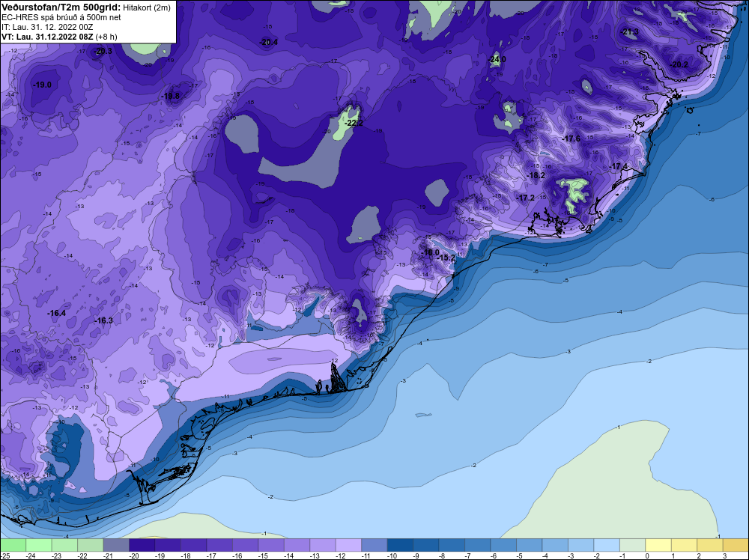Select the -19.8 temperature value
This screenshot has height=560, width=749.
171,96
